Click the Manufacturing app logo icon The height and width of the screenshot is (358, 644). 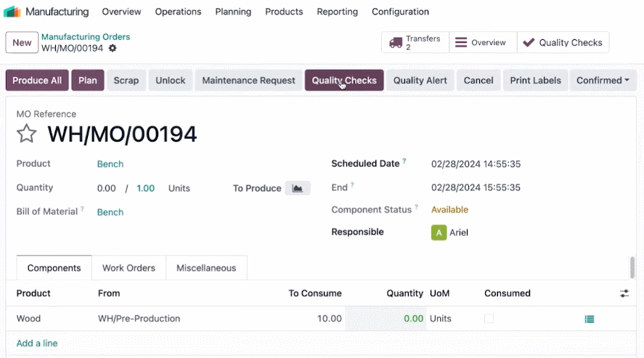pos(12,12)
